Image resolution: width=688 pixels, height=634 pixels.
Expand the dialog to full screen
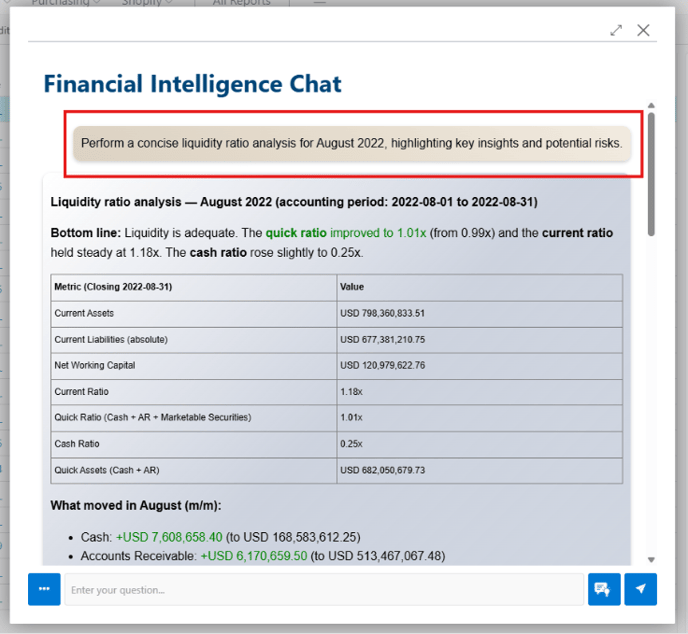pyautogui.click(x=617, y=31)
